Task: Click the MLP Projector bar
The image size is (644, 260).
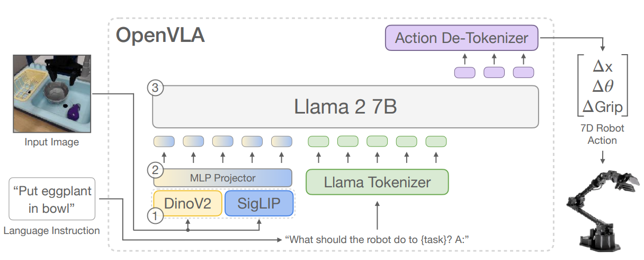Action: coord(222,178)
